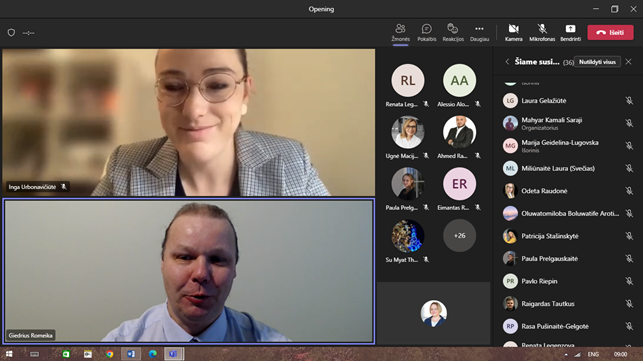Open the Pokalbis chat icon
This screenshot has height=361, width=643.
click(426, 32)
